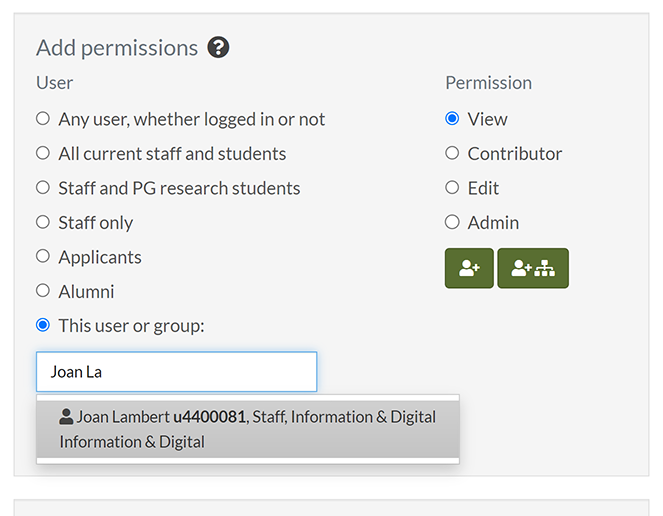Click the help question mark icon
The height and width of the screenshot is (516, 663).
coord(218,48)
